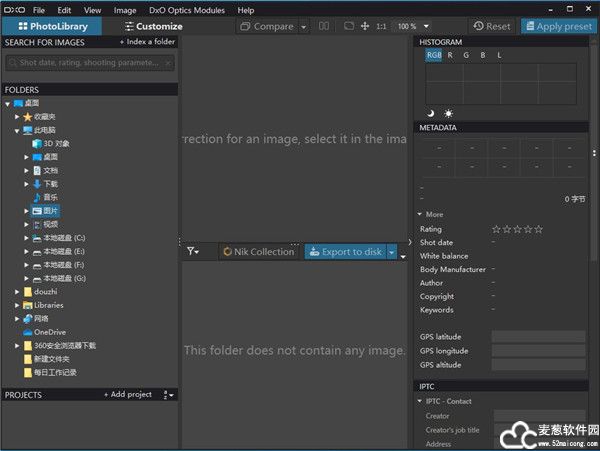Open the thumbnail filter funnel icon
The width and height of the screenshot is (600, 451).
tap(193, 252)
